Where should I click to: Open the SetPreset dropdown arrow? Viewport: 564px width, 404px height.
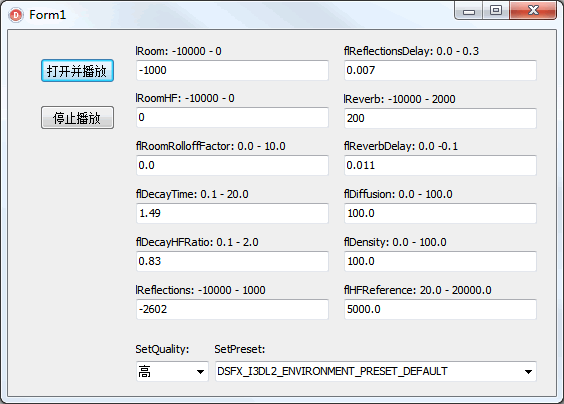click(x=528, y=372)
